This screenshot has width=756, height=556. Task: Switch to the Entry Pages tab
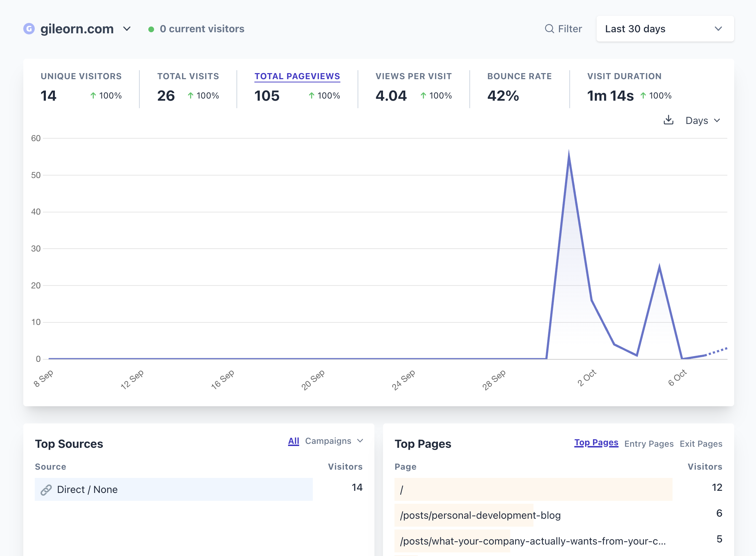(x=649, y=444)
